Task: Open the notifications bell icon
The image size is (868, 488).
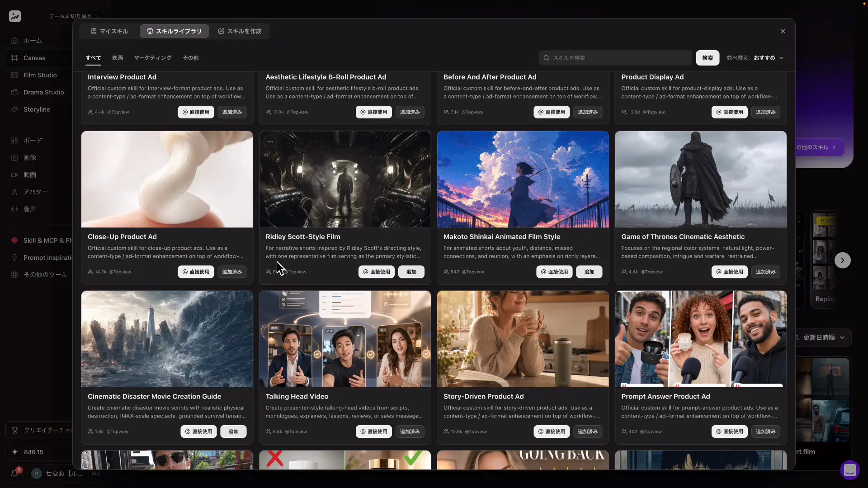Action: (14, 474)
